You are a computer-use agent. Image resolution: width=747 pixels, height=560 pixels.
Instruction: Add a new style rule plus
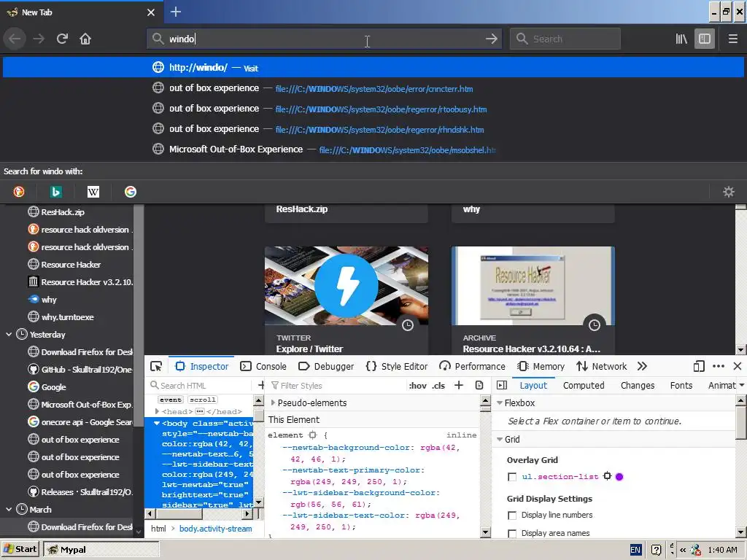point(459,385)
